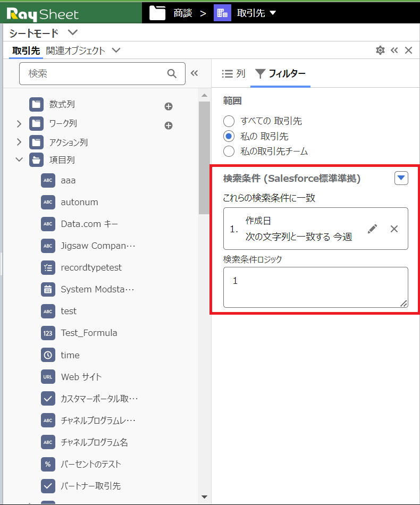Open the シートモード dropdown chevron
The height and width of the screenshot is (505, 420).
[x=73, y=32]
